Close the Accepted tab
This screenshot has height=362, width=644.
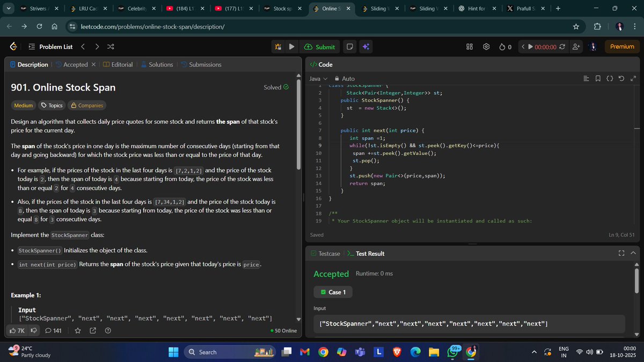click(x=93, y=64)
